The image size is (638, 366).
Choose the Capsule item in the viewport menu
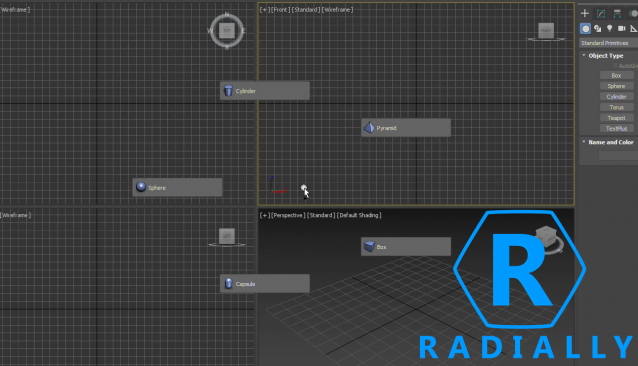(265, 283)
